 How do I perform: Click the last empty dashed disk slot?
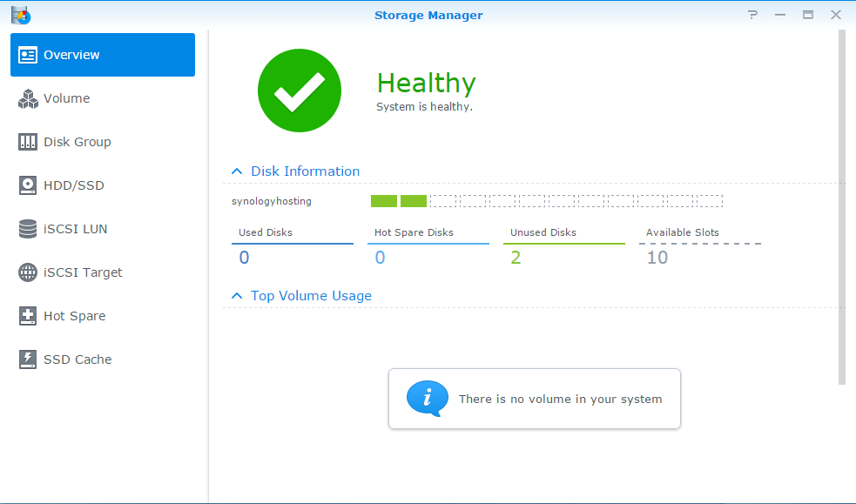(710, 201)
